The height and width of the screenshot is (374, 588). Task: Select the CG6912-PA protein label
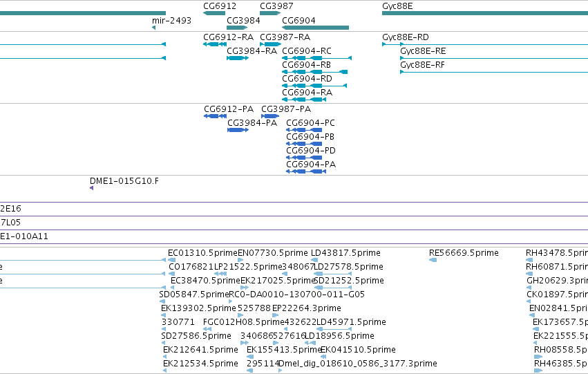click(229, 109)
